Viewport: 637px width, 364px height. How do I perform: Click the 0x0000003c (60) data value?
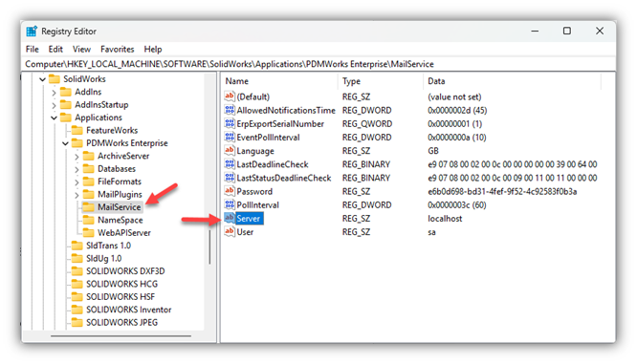pyautogui.click(x=456, y=204)
